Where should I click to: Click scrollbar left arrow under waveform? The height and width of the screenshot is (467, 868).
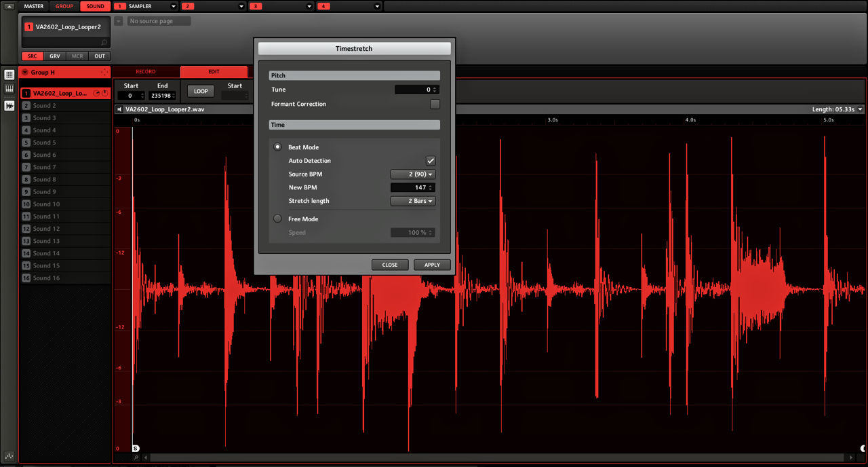click(147, 458)
